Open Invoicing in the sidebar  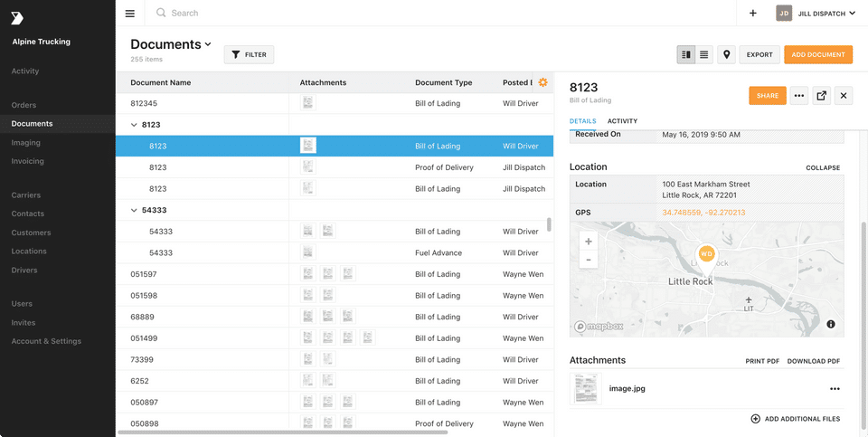[x=27, y=161]
